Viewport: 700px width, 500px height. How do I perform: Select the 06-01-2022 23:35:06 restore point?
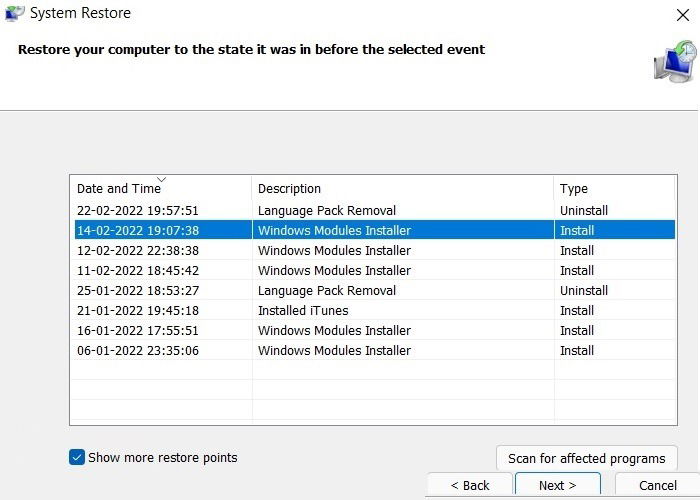click(x=374, y=350)
